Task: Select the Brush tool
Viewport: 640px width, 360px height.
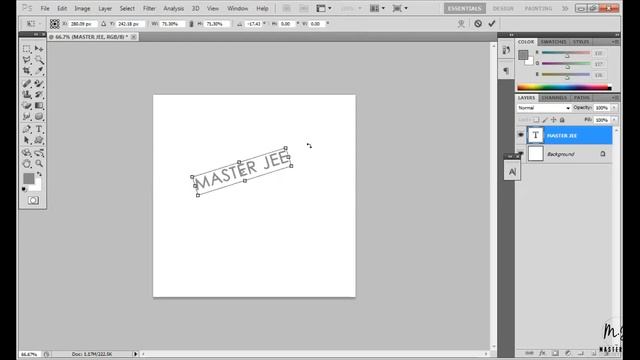Action: [x=39, y=84]
